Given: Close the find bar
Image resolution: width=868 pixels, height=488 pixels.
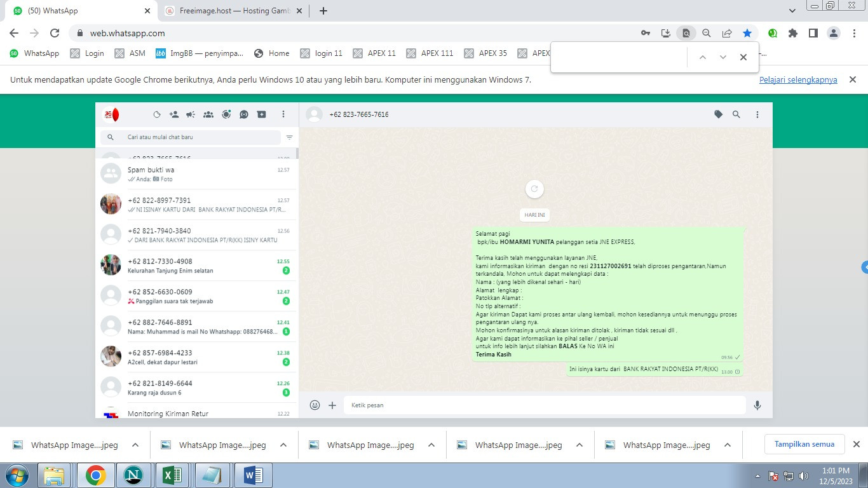Looking at the screenshot, I should 743,57.
